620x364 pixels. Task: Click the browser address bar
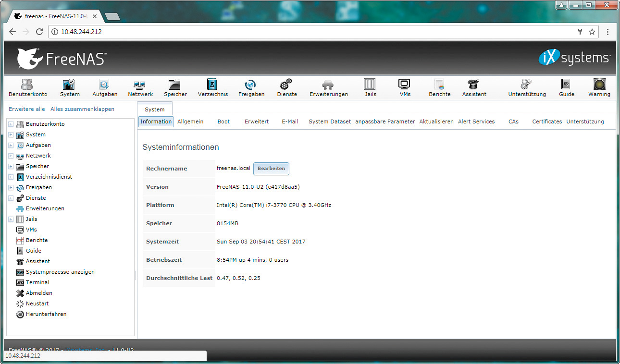point(312,32)
